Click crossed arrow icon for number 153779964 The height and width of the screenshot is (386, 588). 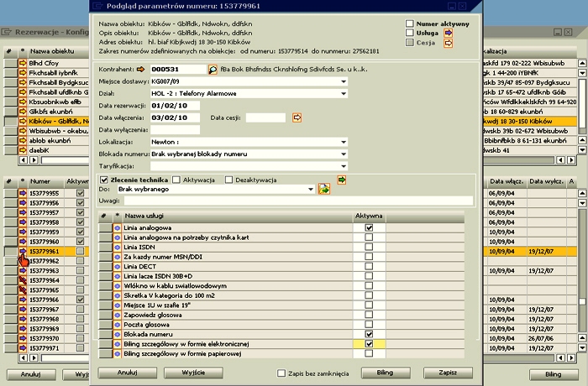[23, 280]
